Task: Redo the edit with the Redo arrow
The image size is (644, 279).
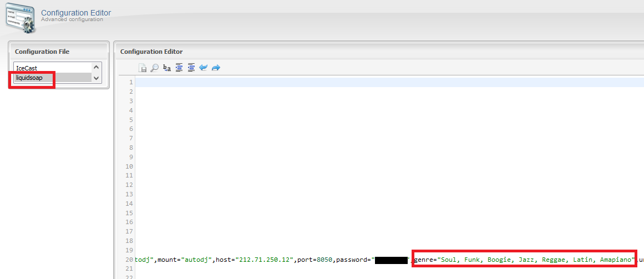Action: pyautogui.click(x=216, y=68)
